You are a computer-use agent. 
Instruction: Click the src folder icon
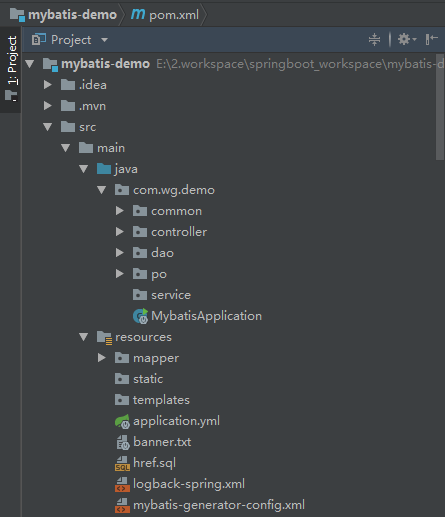coord(68,127)
